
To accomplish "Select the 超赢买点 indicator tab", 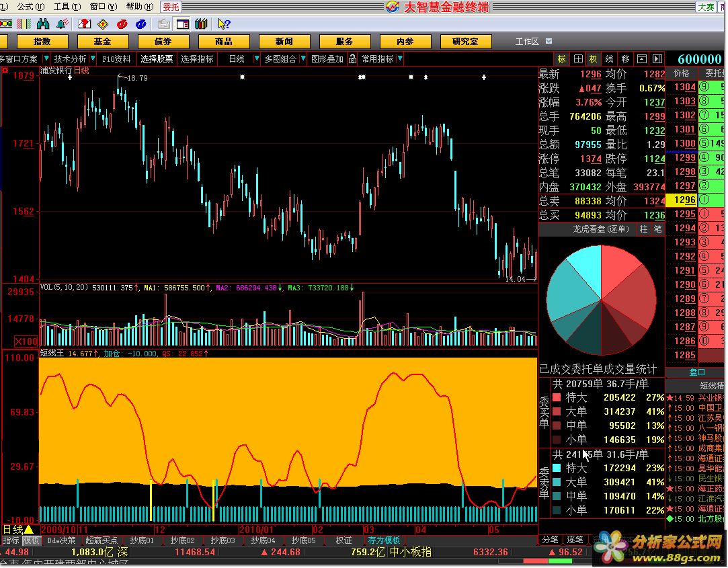I will click(x=102, y=540).
